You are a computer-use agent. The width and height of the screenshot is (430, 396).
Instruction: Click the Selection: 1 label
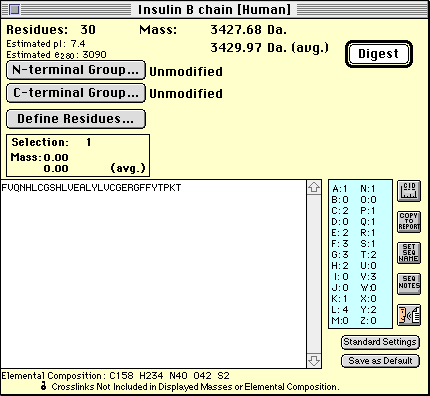(51, 143)
